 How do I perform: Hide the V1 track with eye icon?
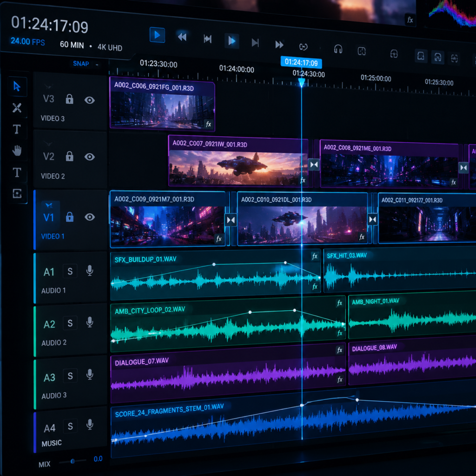[90, 217]
